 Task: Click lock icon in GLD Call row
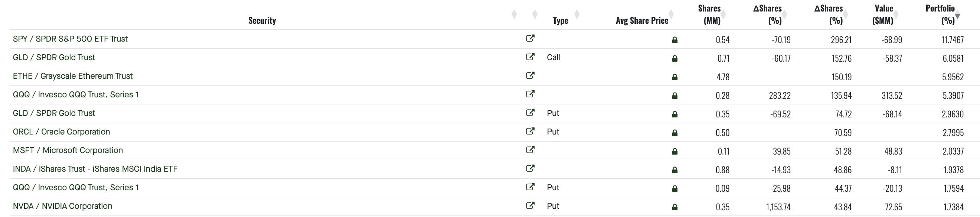pos(674,59)
